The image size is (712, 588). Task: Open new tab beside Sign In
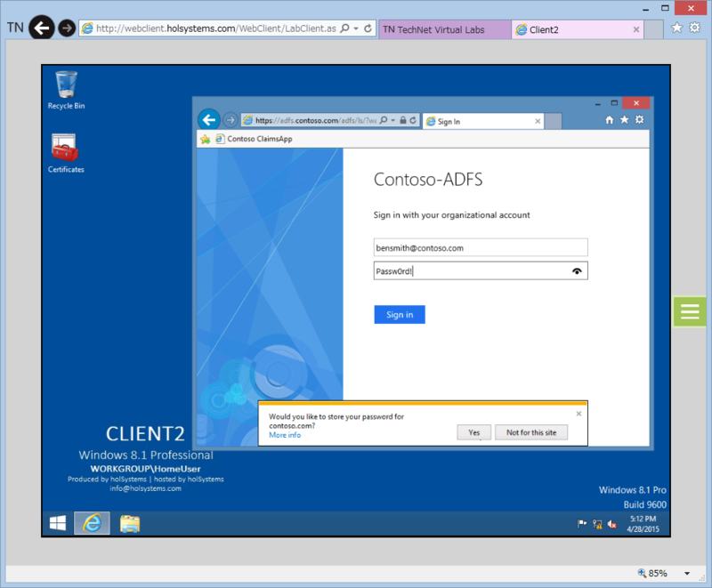click(x=553, y=121)
